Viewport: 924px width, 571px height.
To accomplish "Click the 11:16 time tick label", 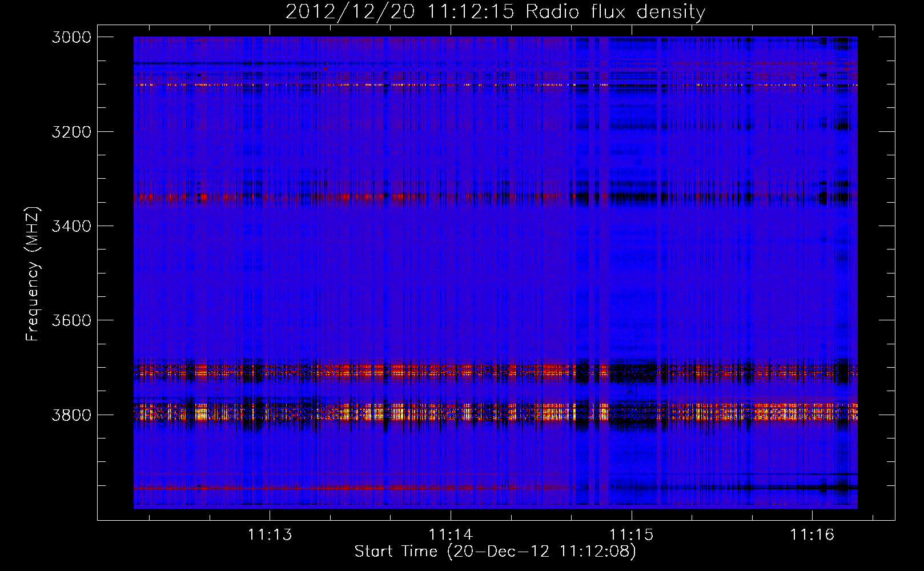I will tap(812, 534).
